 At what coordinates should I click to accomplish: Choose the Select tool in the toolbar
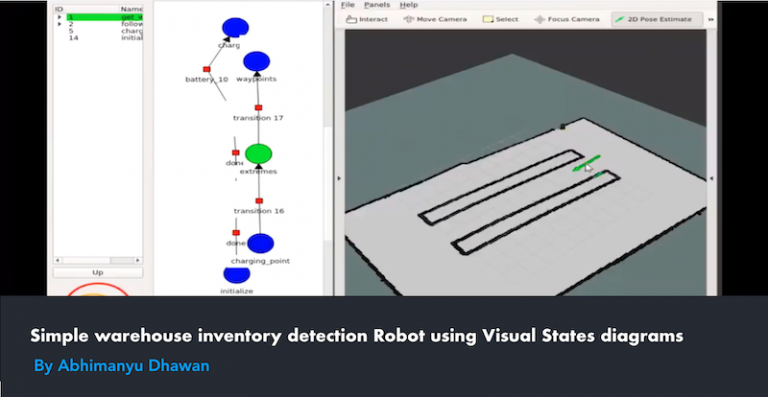500,20
